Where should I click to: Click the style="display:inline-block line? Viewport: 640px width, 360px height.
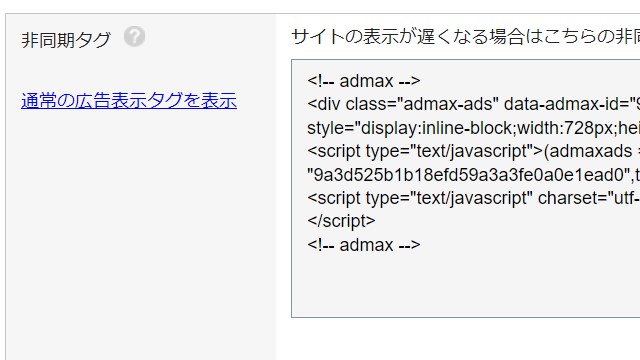point(473,128)
